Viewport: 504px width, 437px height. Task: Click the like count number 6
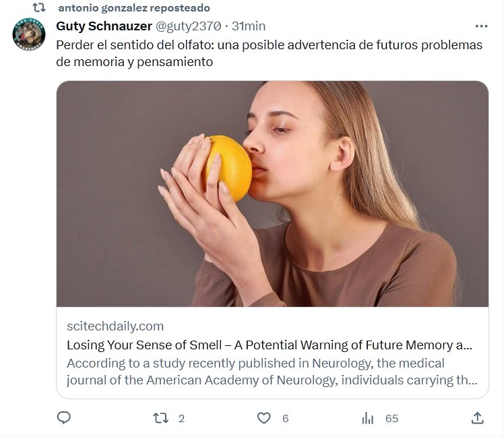coord(285,419)
